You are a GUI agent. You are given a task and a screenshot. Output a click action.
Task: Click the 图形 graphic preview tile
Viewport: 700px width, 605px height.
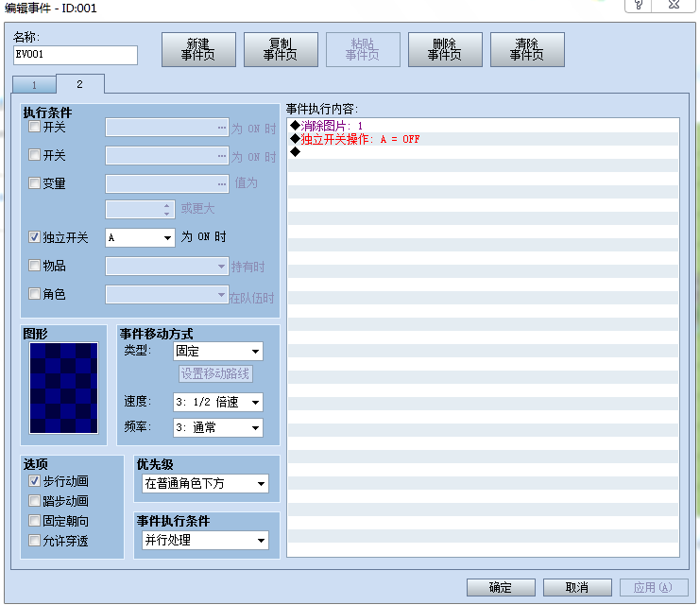point(63,388)
